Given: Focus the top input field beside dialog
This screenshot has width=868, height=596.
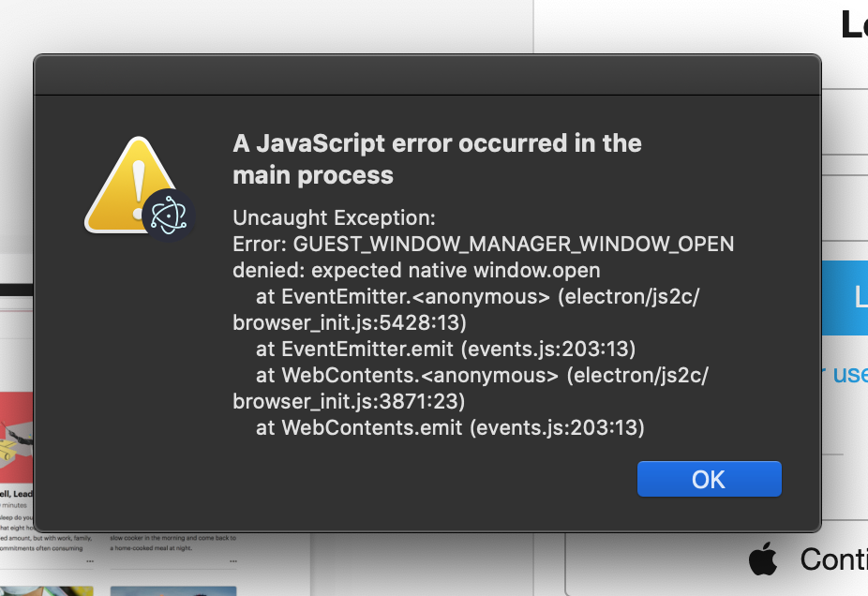Looking at the screenshot, I should 845,121.
